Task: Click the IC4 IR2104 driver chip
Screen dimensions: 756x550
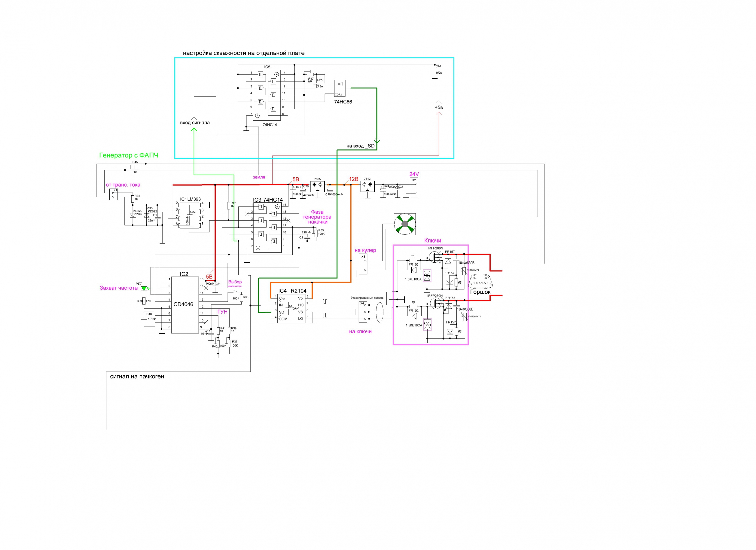Action: (291, 309)
